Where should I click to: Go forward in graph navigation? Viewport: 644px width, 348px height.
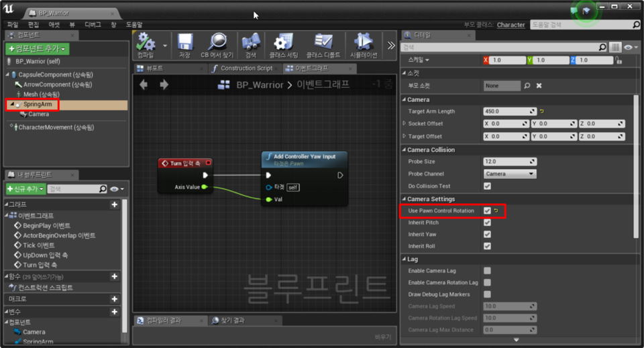pos(164,84)
